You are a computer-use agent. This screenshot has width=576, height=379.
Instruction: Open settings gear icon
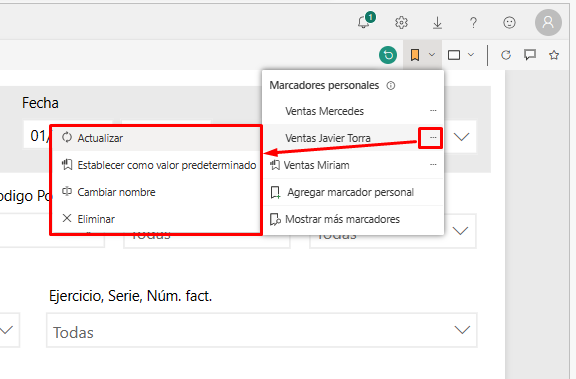click(401, 22)
